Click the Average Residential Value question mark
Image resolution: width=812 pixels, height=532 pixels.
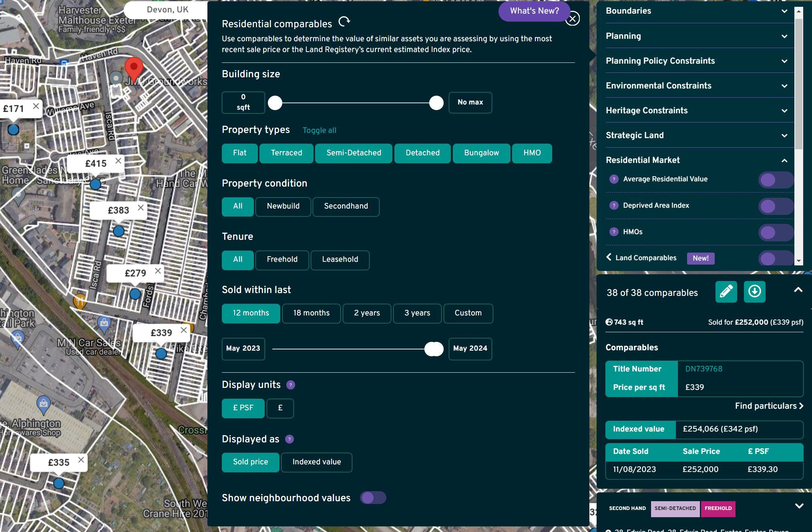tap(614, 179)
